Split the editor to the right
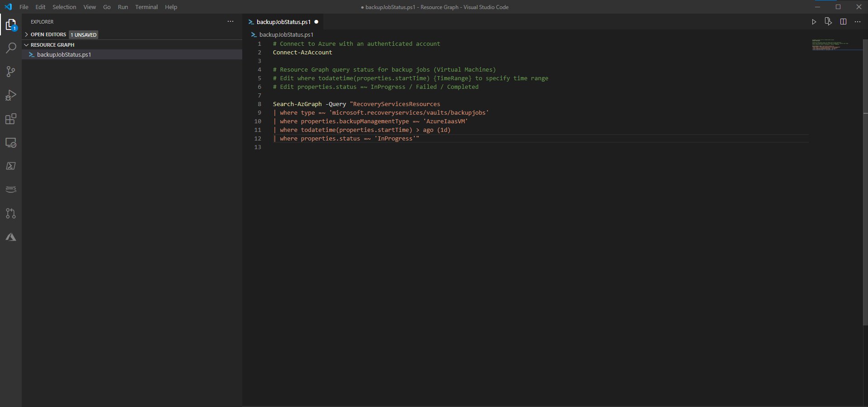The height and width of the screenshot is (407, 868). tap(843, 22)
